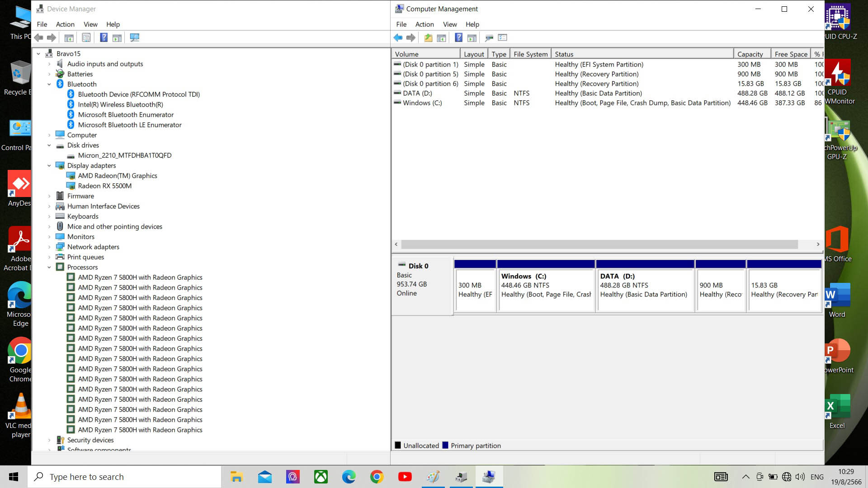This screenshot has height=488, width=868.
Task: Sort volumes by Status column header
Action: 642,54
